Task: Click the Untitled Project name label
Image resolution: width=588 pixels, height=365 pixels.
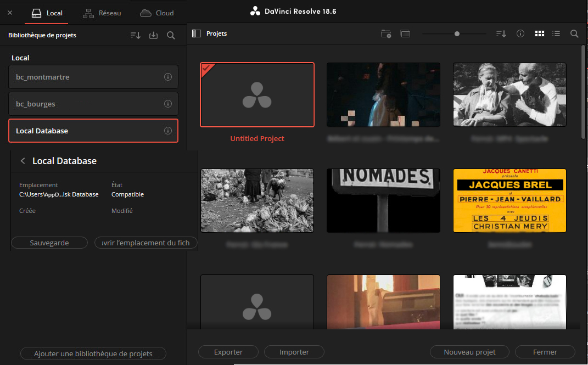Action: coord(257,139)
